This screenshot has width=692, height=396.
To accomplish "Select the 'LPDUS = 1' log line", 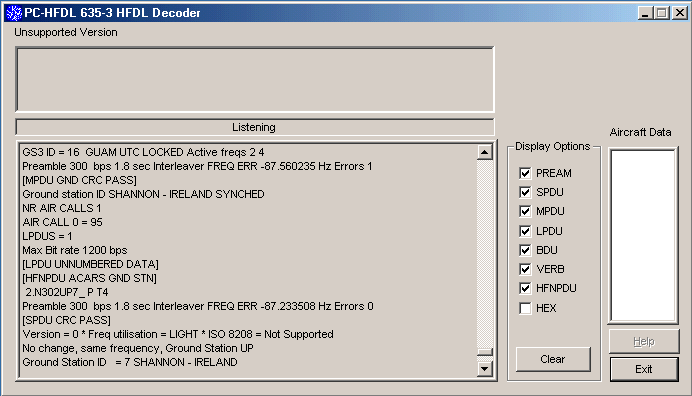I will (47, 236).
